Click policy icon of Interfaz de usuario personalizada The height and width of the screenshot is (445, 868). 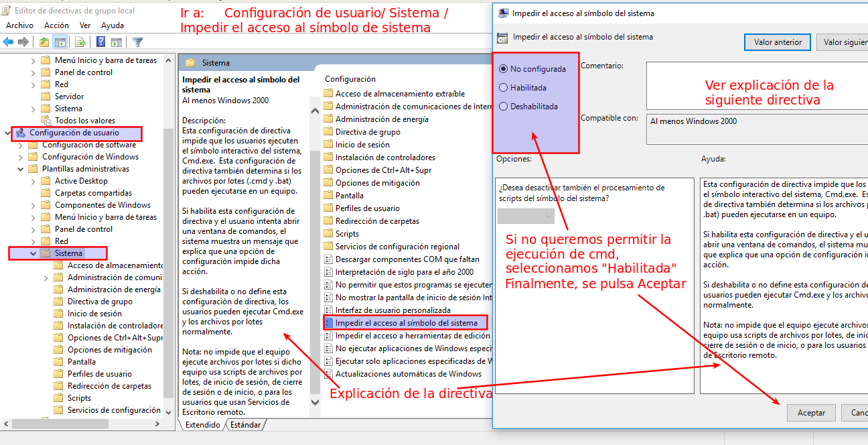click(x=328, y=310)
